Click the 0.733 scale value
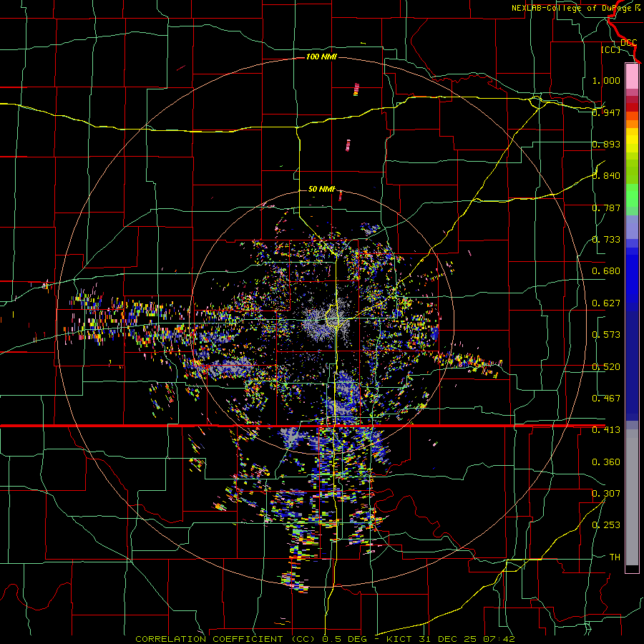 [x=606, y=240]
